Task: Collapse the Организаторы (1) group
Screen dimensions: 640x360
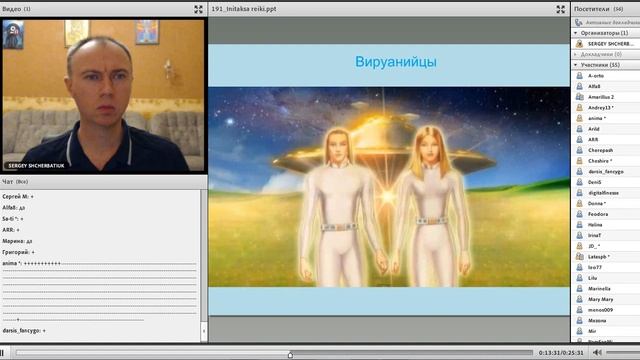Action: click(x=576, y=33)
